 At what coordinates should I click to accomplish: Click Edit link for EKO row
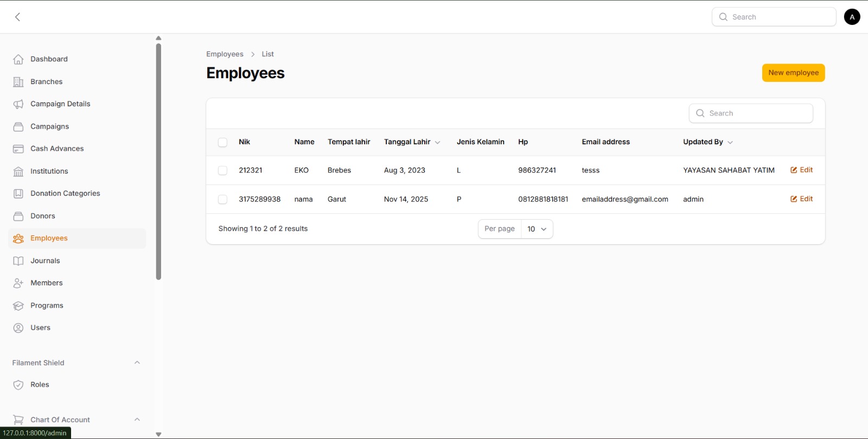tap(801, 170)
